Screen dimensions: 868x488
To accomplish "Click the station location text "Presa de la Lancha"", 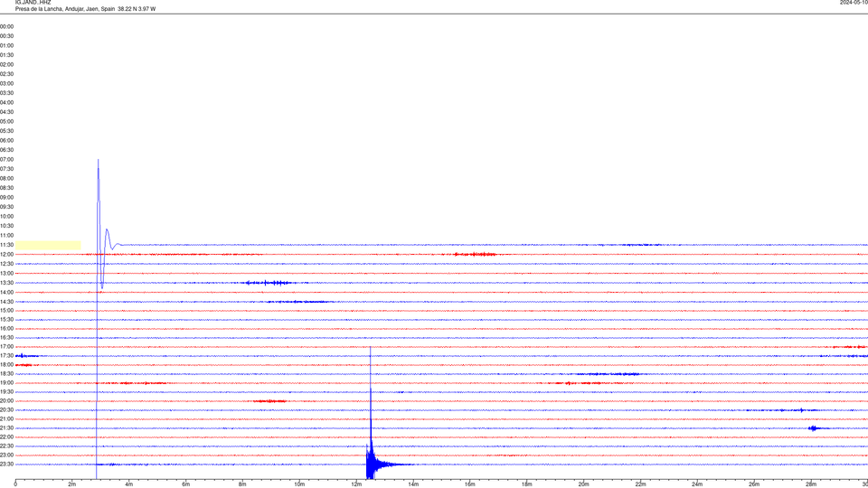I will (38, 9).
